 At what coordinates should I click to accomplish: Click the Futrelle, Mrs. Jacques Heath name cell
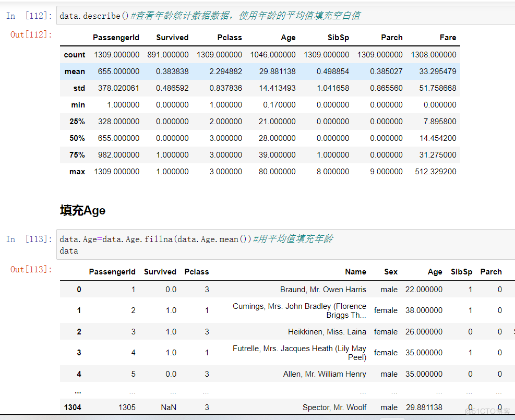pos(299,353)
